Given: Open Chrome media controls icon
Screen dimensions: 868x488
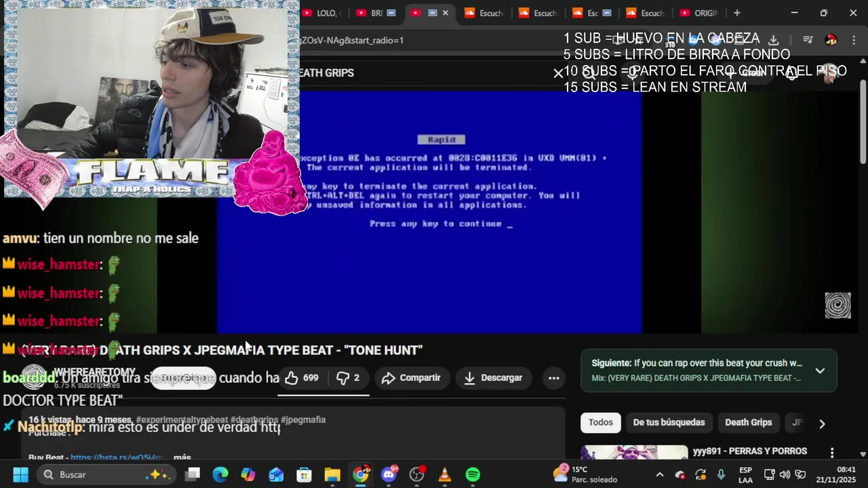Looking at the screenshot, I should 808,40.
